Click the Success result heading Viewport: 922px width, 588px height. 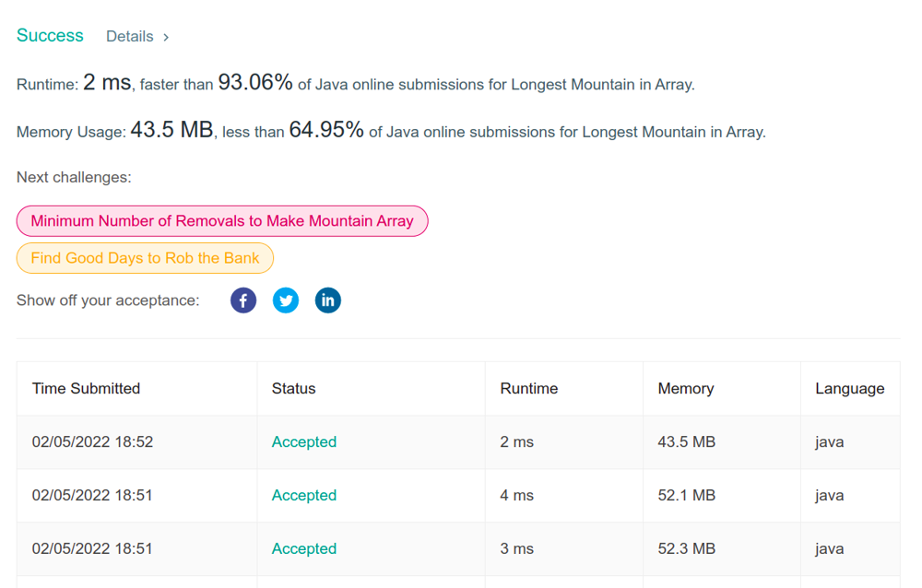click(50, 36)
